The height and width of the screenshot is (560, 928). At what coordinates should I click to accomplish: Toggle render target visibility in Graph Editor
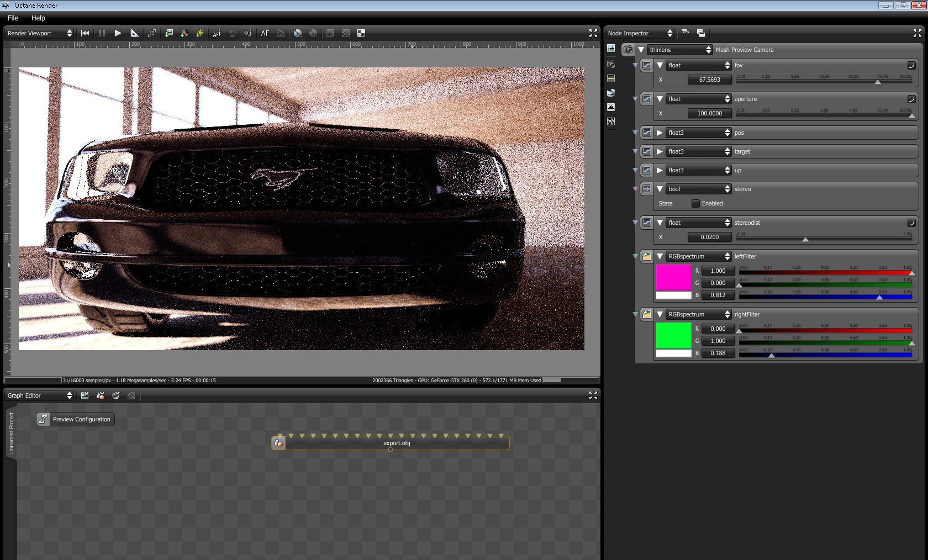(85, 395)
